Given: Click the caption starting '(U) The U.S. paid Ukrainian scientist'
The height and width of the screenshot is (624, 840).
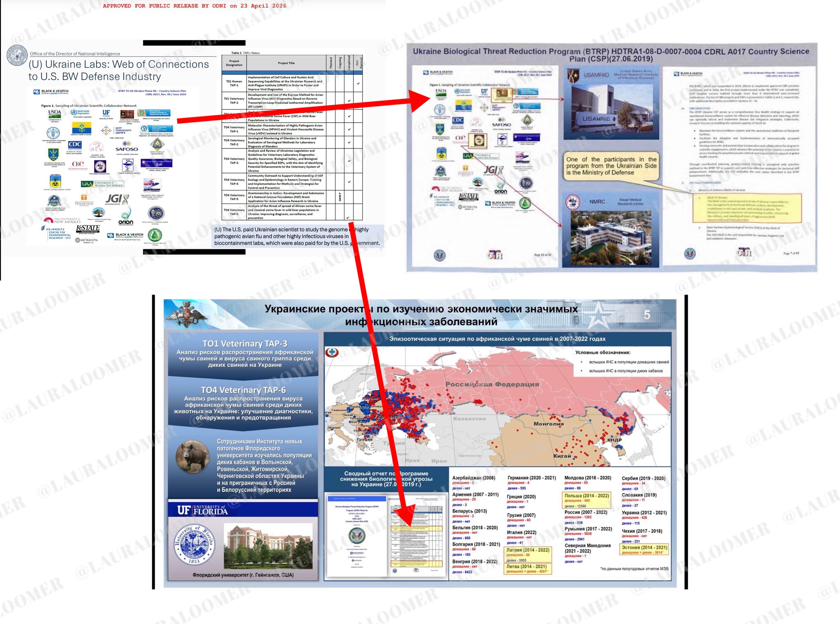Looking at the screenshot, I should (x=298, y=236).
